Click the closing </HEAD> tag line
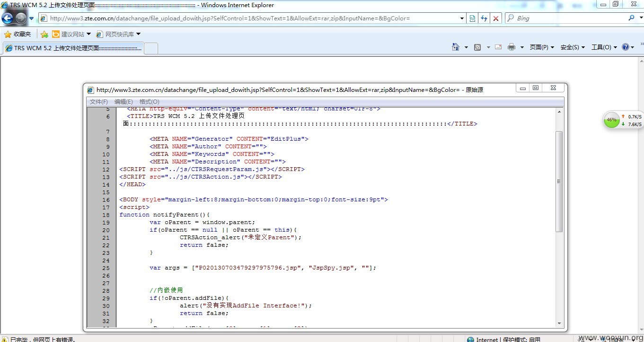 click(x=132, y=184)
